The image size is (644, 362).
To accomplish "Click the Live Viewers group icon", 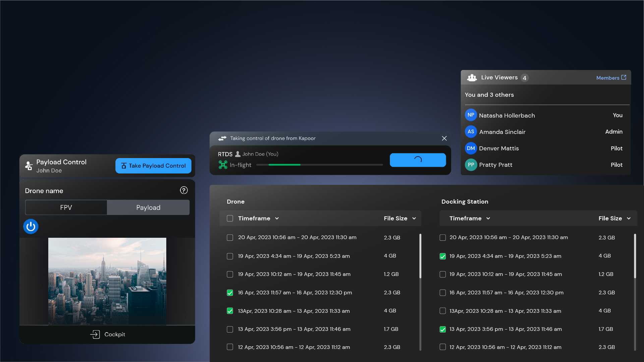I will 472,78.
